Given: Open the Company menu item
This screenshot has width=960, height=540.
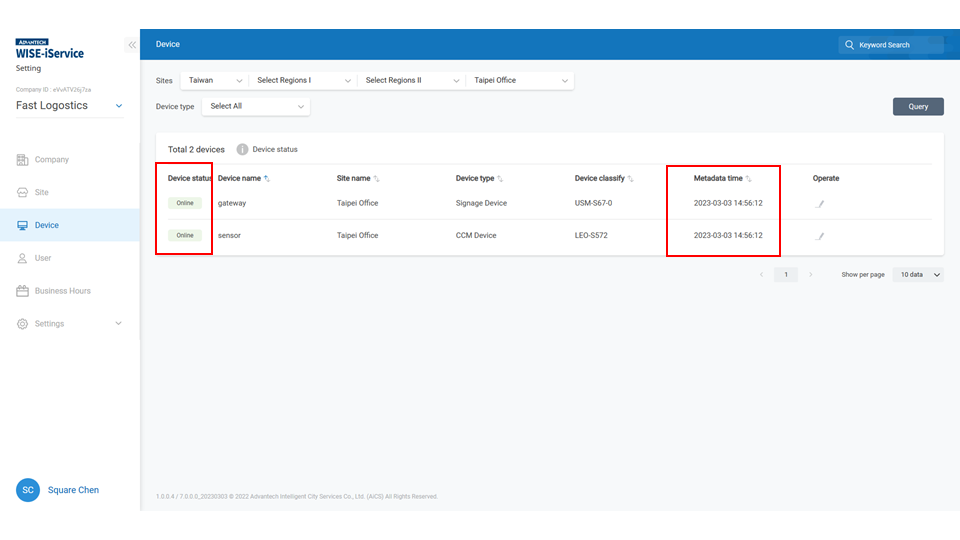Looking at the screenshot, I should point(52,160).
